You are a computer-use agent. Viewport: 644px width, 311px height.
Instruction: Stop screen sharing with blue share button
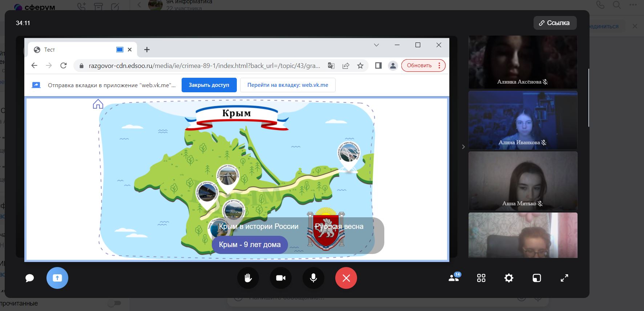(57, 278)
